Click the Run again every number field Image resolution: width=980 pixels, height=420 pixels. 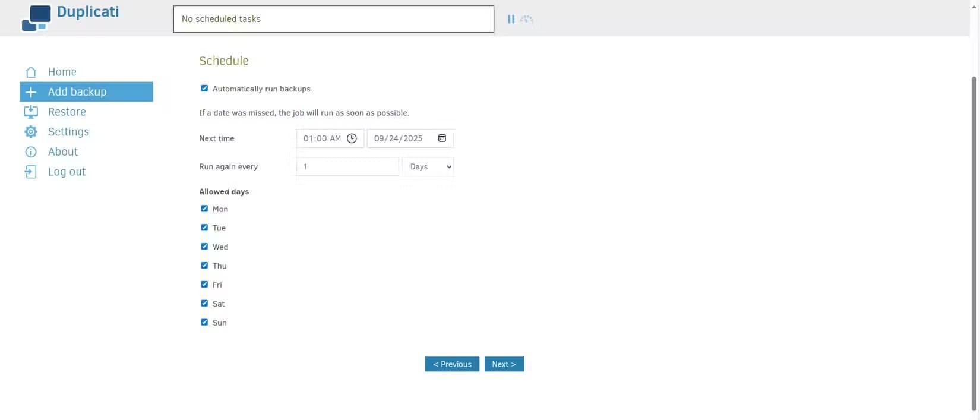347,167
